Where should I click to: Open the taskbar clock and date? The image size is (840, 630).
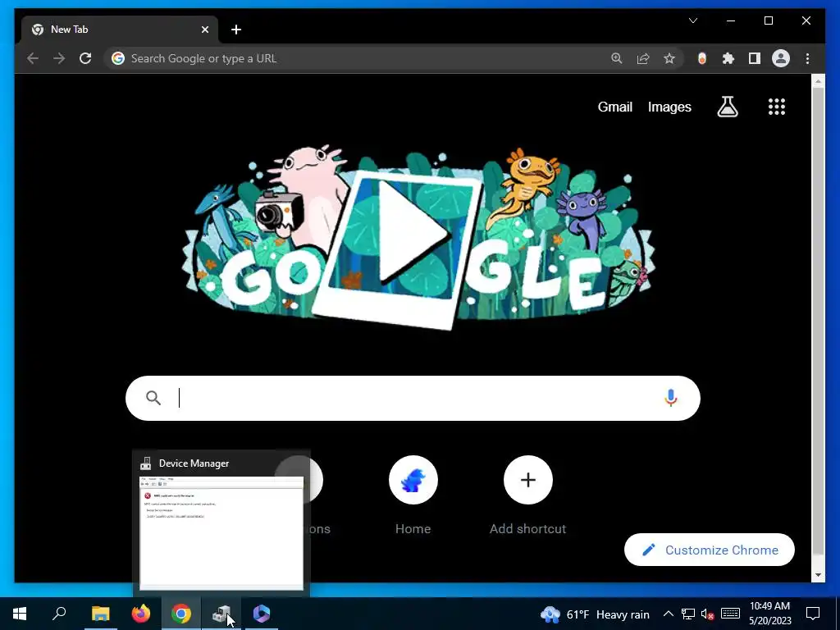(769, 614)
